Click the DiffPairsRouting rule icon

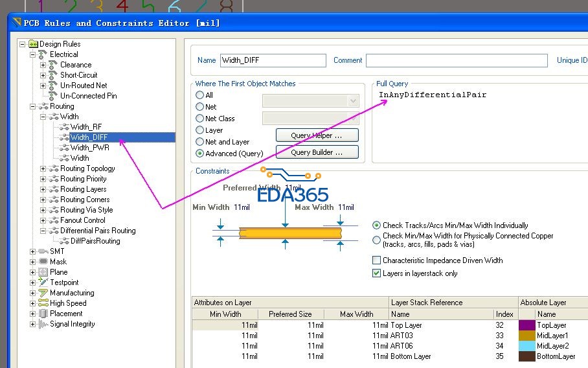click(x=64, y=241)
